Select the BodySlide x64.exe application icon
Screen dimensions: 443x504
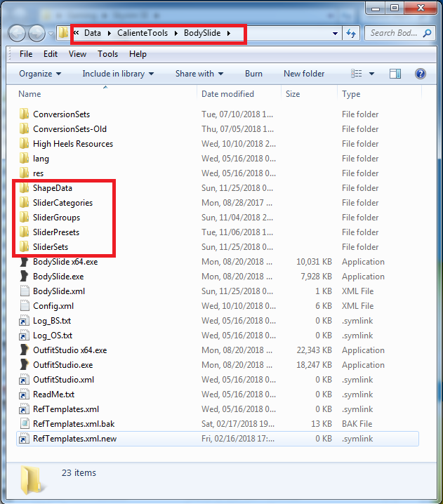pyautogui.click(x=24, y=262)
